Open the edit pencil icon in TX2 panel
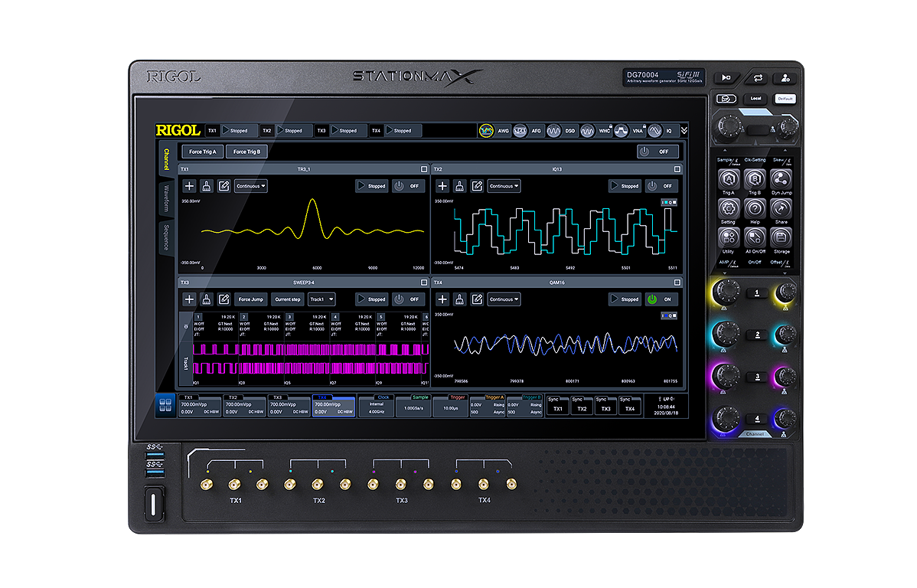This screenshot has height=588, width=917. click(477, 186)
